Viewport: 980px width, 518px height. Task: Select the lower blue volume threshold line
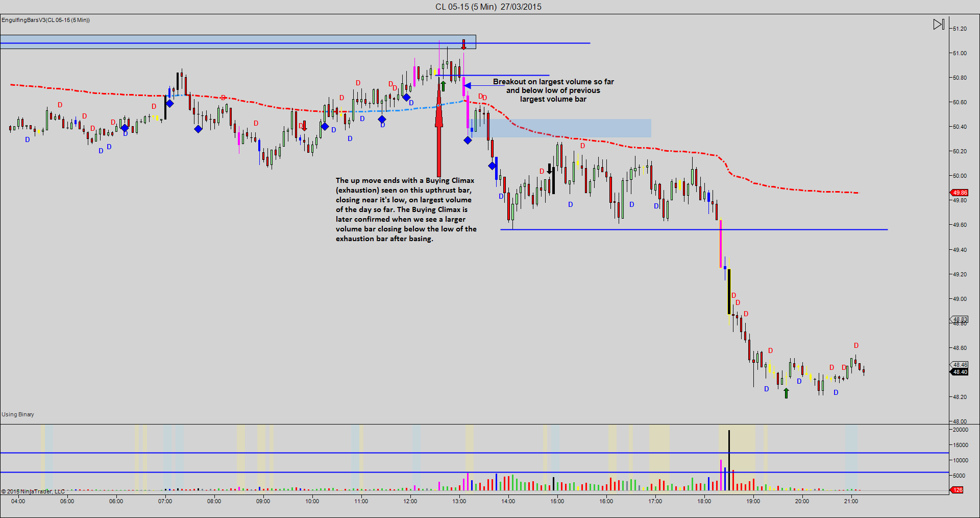click(x=475, y=472)
